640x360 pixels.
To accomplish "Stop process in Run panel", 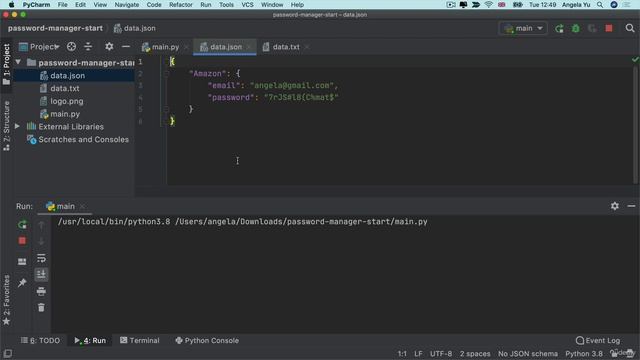I will [22, 241].
